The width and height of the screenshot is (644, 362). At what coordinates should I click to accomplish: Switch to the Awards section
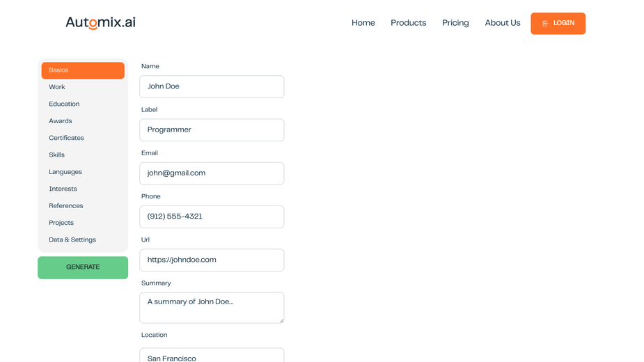click(83, 121)
